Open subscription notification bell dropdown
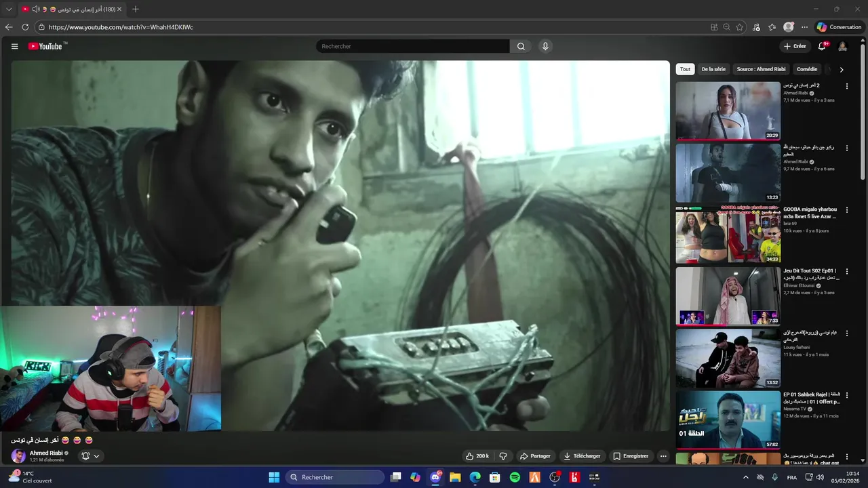868x488 pixels. pos(91,456)
